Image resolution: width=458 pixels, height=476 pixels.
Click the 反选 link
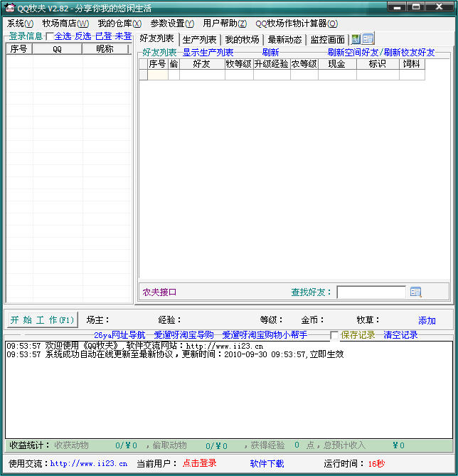point(83,36)
